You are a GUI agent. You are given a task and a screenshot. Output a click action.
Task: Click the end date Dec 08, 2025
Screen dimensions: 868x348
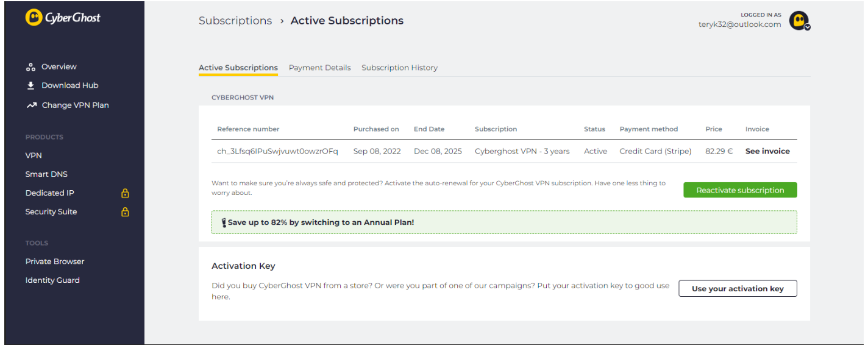point(438,151)
